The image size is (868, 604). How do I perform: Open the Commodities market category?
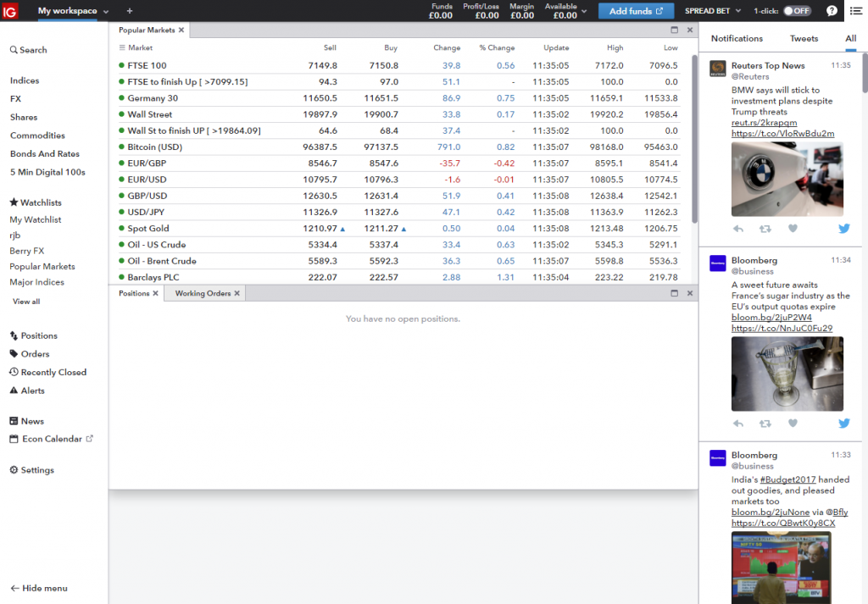pos(37,136)
